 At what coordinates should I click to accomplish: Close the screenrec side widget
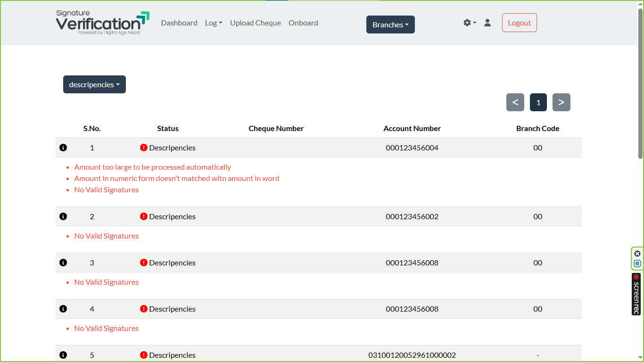coord(637,254)
